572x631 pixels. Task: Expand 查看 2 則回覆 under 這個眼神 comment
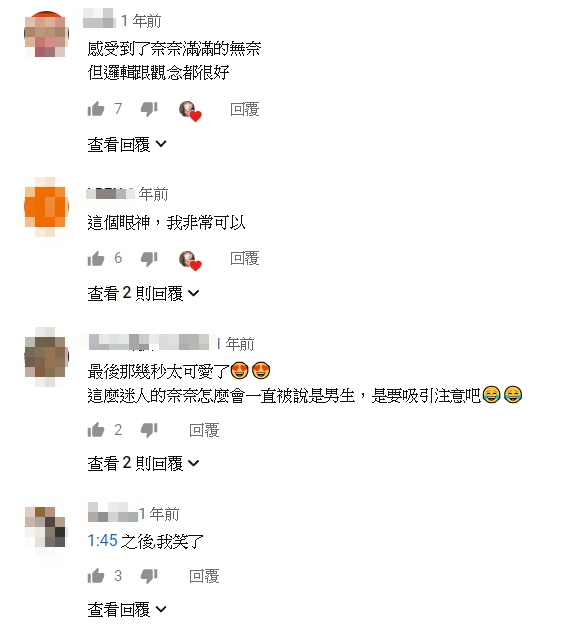(x=143, y=293)
